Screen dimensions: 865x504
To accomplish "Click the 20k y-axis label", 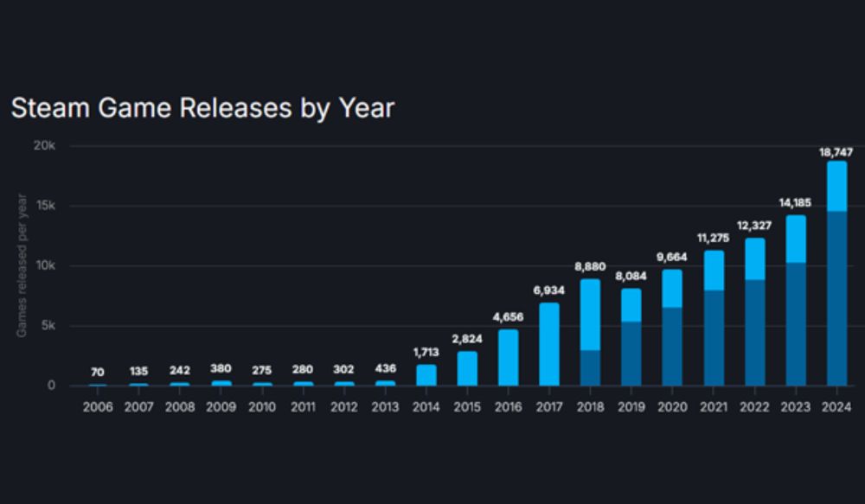I will 45,145.
